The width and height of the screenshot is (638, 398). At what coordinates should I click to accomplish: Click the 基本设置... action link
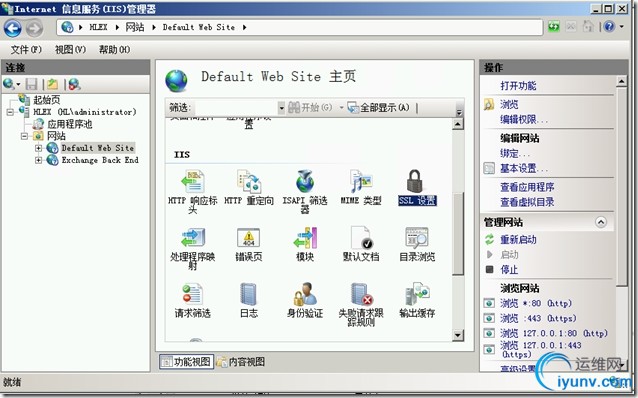point(524,168)
